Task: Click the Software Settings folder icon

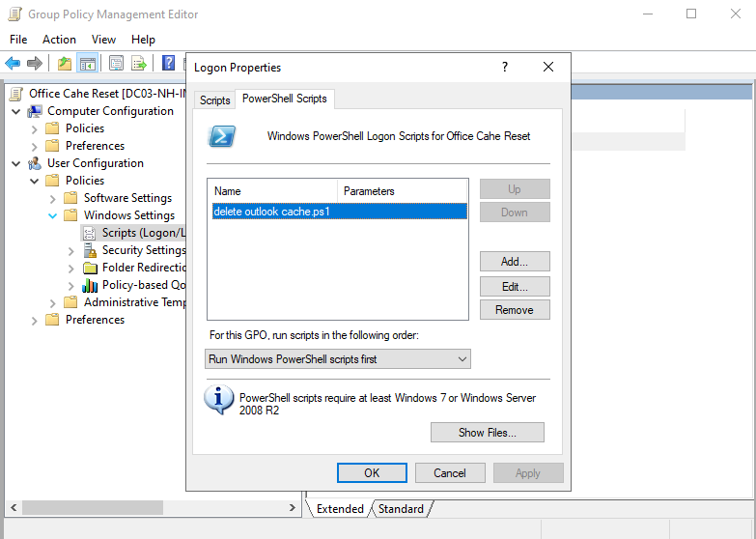Action: [70, 198]
